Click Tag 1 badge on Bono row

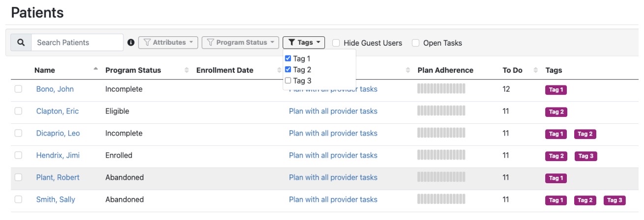pos(556,89)
